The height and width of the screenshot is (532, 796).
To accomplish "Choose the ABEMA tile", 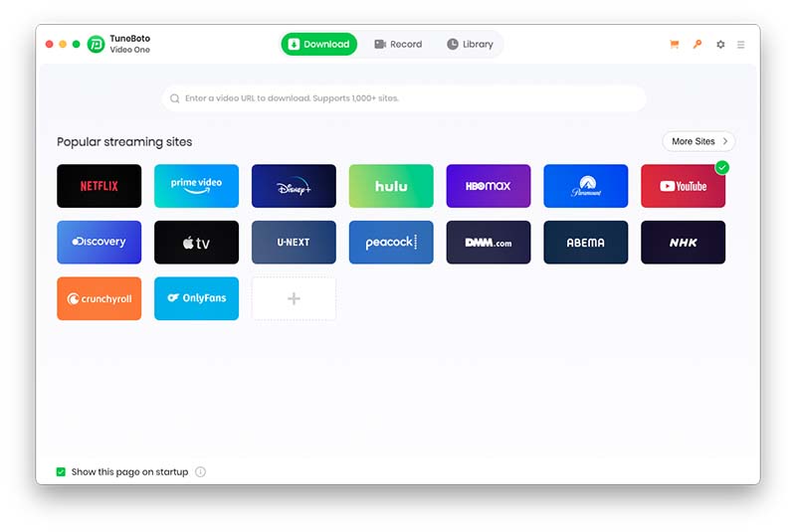I will click(586, 242).
